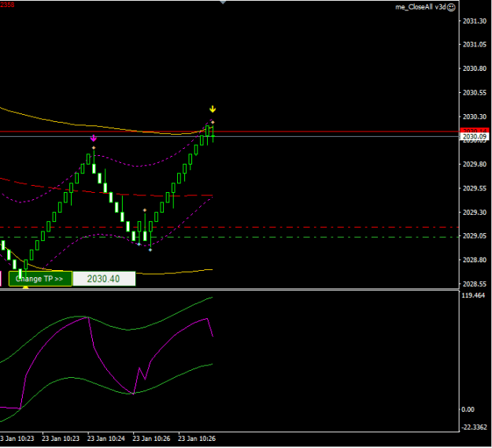This screenshot has width=492, height=448.
Task: Click the red 2358 text in the top corner
Action: click(7, 5)
